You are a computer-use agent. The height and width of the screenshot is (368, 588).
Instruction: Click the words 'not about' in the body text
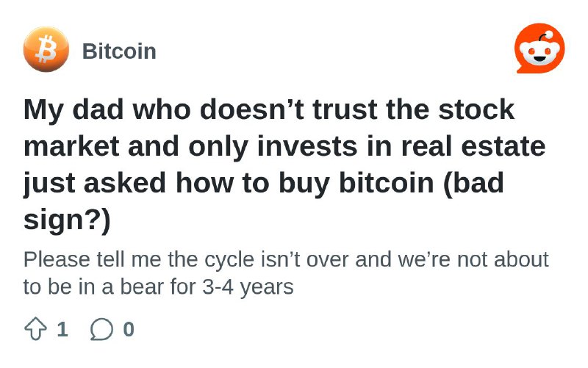503,259
